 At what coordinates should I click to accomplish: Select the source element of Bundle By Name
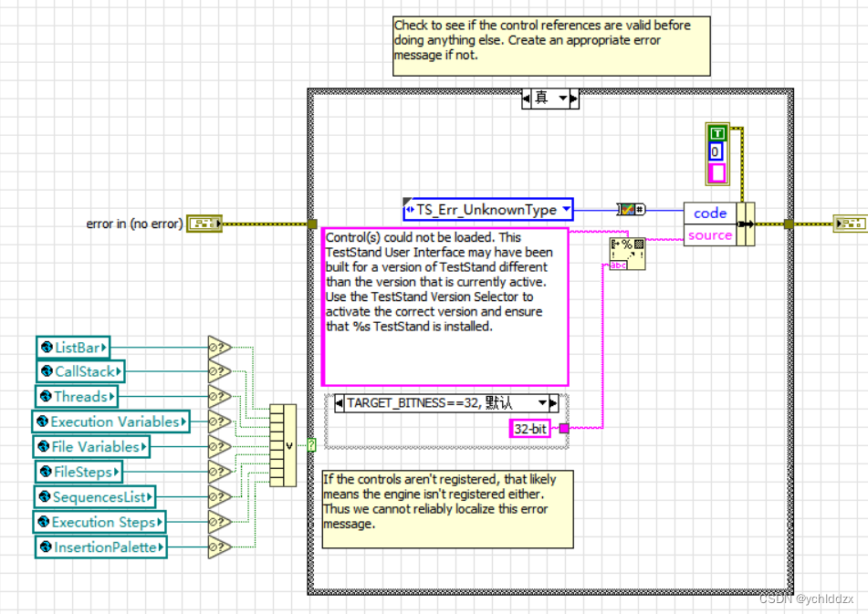coord(710,235)
